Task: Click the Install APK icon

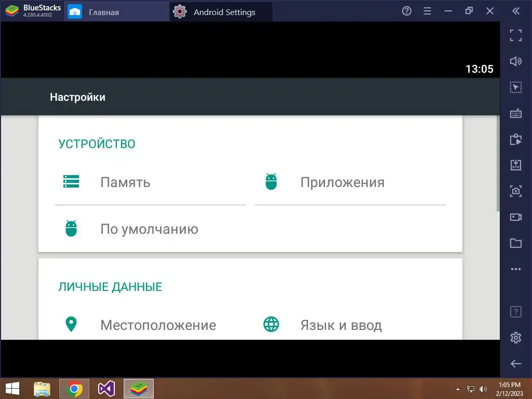Action: tap(516, 165)
